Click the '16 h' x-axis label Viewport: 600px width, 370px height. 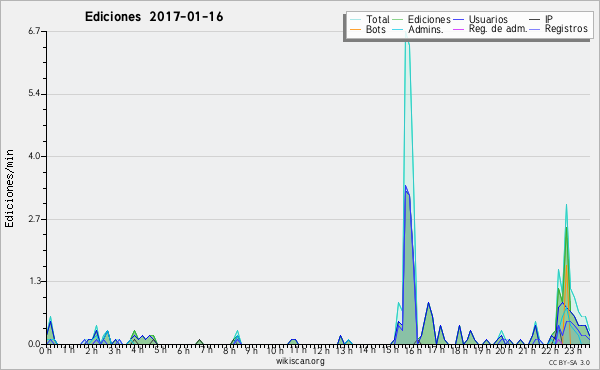point(412,351)
